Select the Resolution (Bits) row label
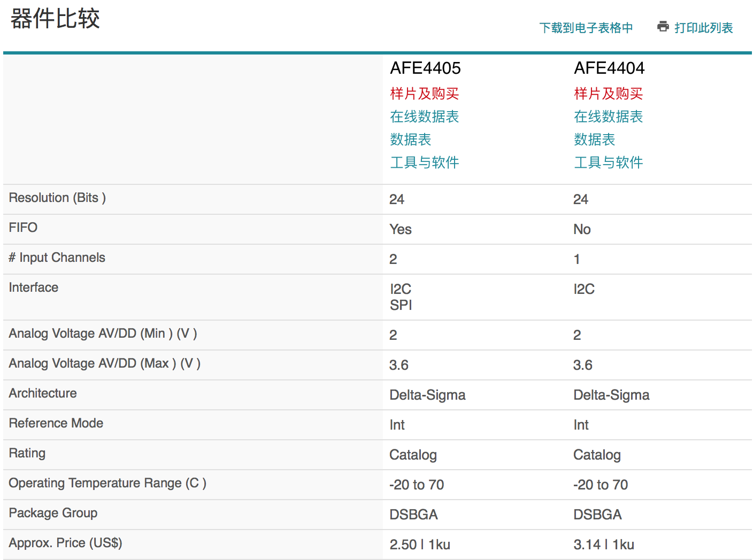This screenshot has height=560, width=753. [57, 198]
